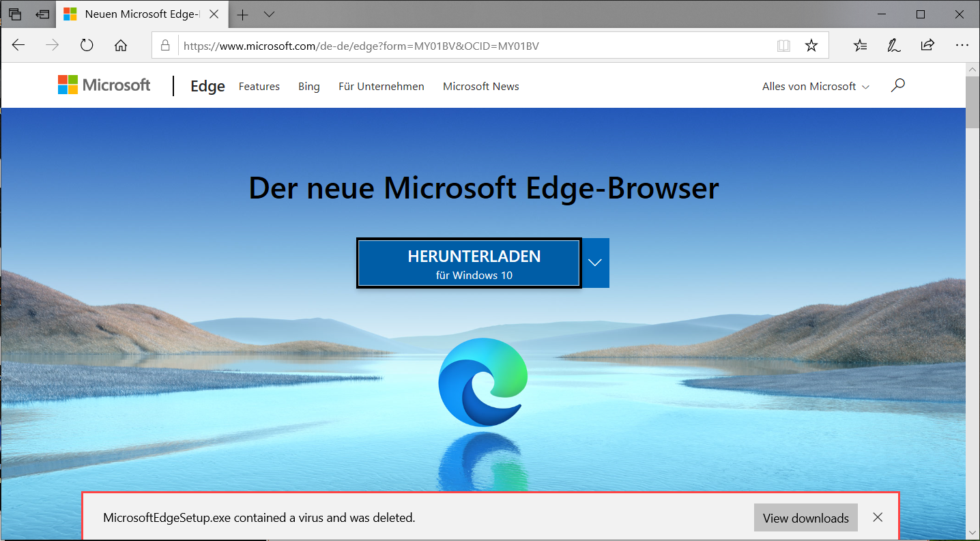This screenshot has height=541, width=980.
Task: Expand download options chevron button
Action: (595, 263)
